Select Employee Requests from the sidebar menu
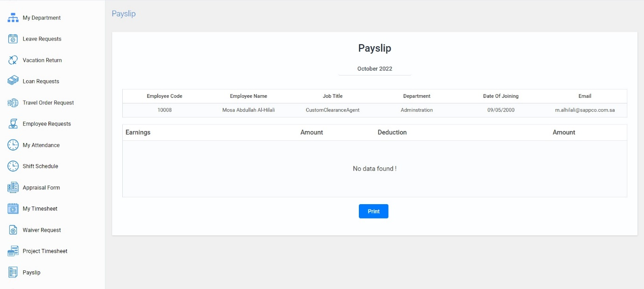 coord(47,124)
